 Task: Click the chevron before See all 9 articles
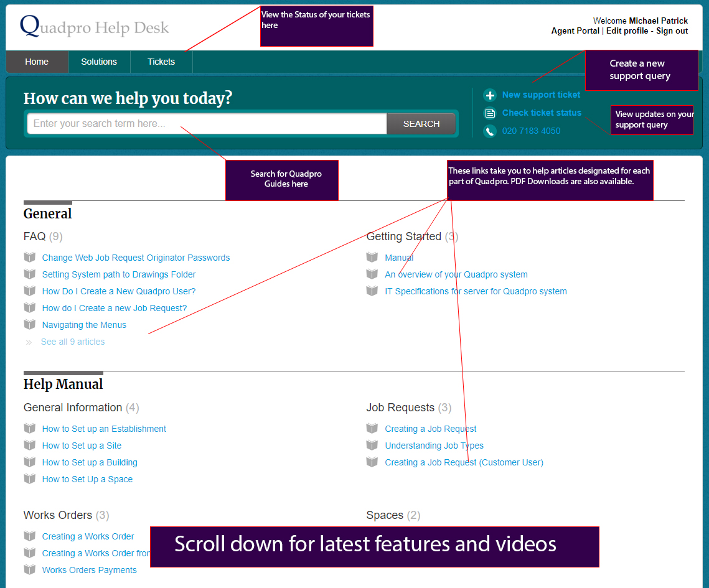pyautogui.click(x=29, y=343)
